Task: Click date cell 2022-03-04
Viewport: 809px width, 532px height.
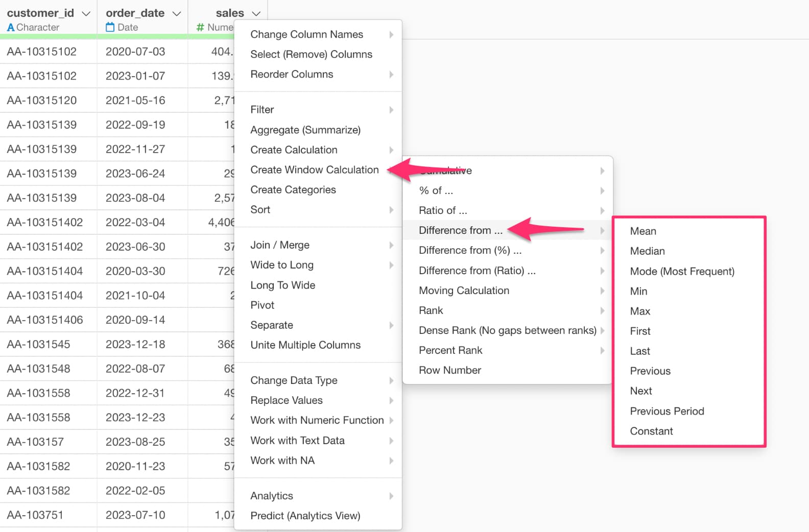Action: click(x=142, y=222)
